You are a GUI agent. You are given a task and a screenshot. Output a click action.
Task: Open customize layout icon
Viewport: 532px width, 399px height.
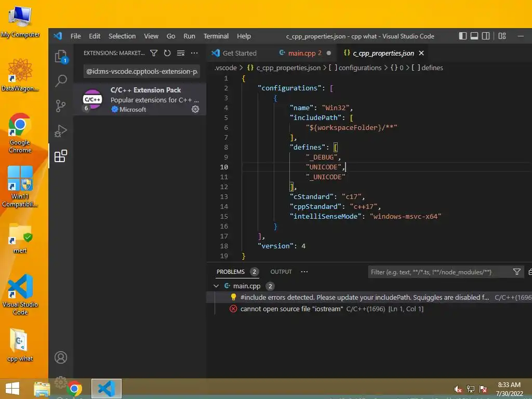pos(502,36)
